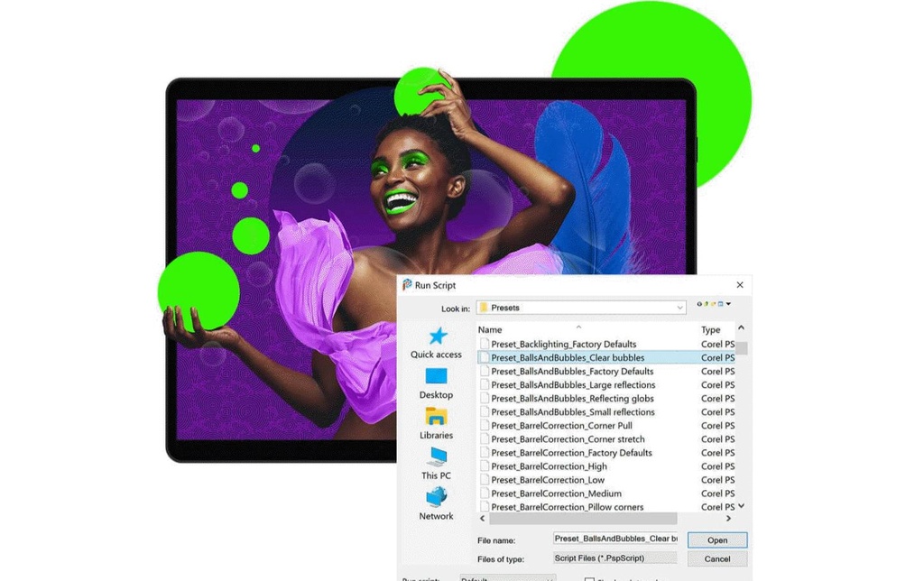Screen dimensions: 924x581
Task: Open Libraries in the places bar
Action: pyautogui.click(x=436, y=424)
